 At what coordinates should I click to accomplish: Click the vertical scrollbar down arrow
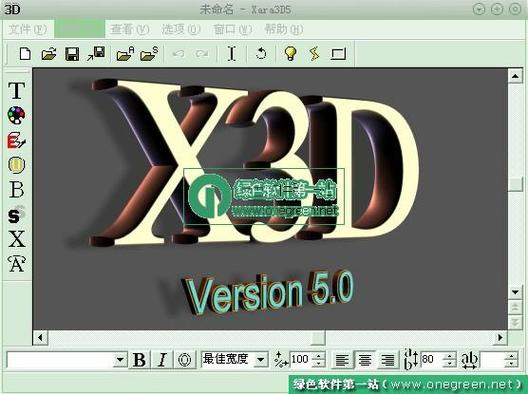[515, 292]
